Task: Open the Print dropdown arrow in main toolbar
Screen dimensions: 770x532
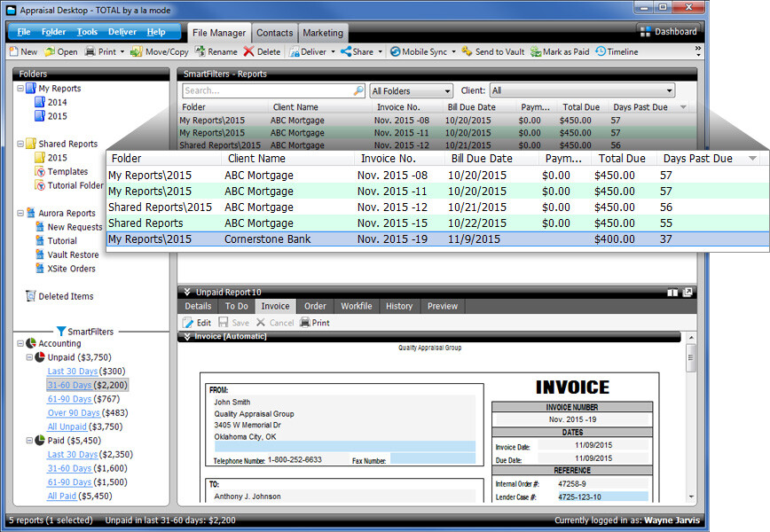Action: (122, 51)
